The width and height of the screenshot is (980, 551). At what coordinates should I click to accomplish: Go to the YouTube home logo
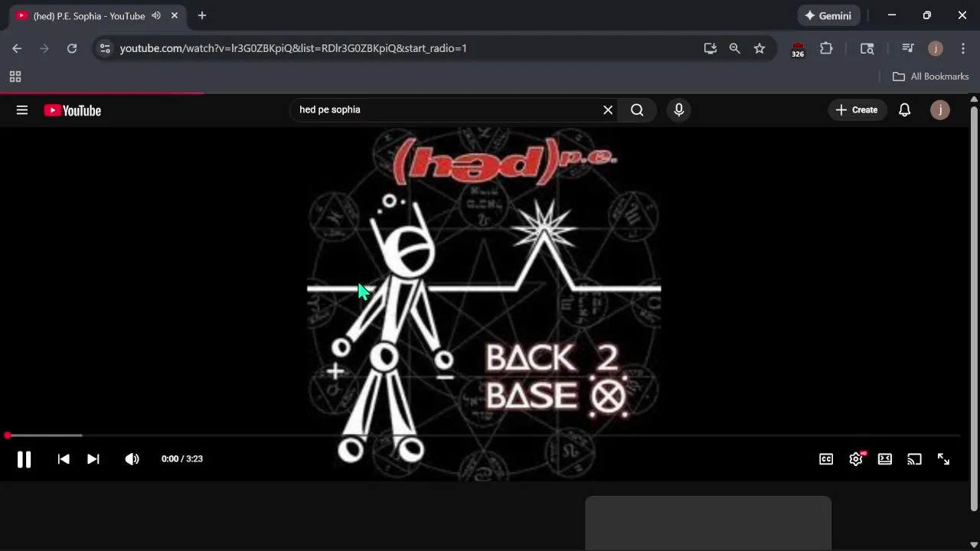[x=73, y=110]
